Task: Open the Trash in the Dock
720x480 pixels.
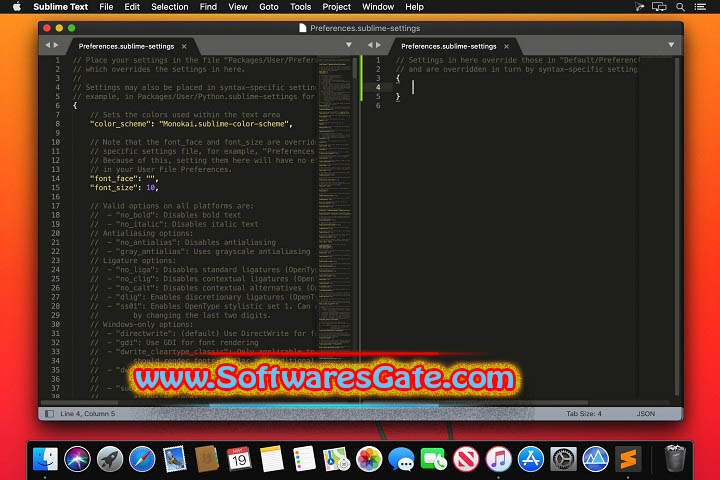Action: point(675,458)
